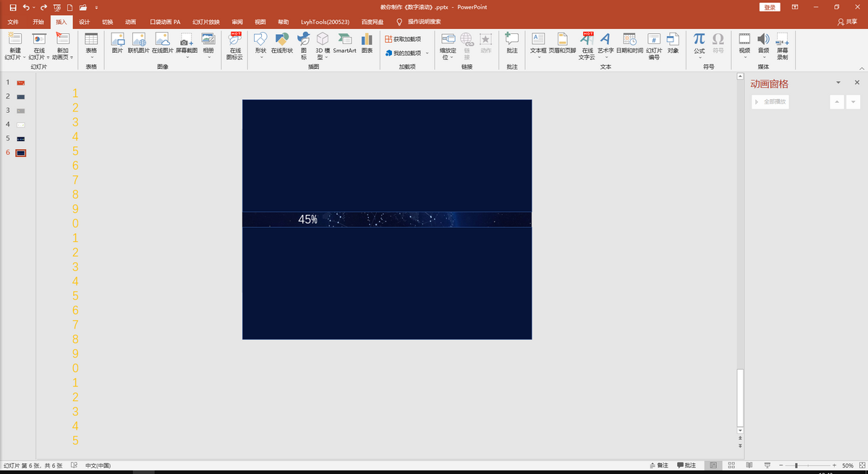
Task: Open photo album (相册) tool
Action: point(208,45)
